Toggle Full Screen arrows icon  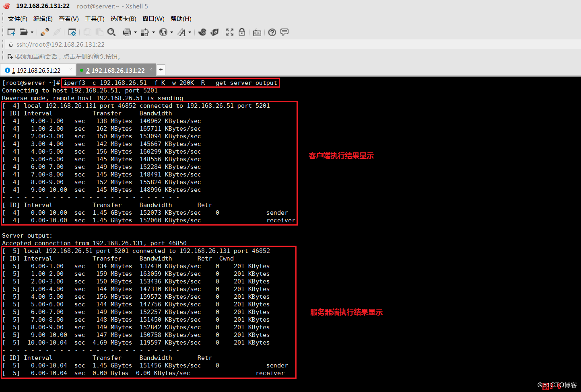point(230,32)
